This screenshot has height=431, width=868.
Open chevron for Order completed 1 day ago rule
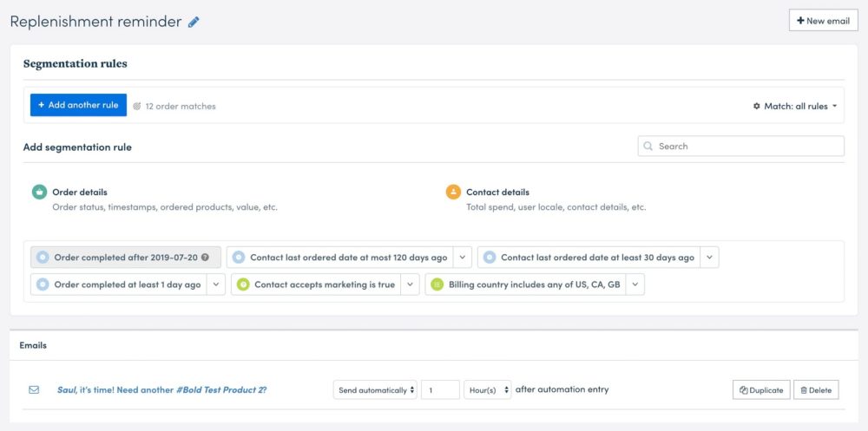point(216,284)
